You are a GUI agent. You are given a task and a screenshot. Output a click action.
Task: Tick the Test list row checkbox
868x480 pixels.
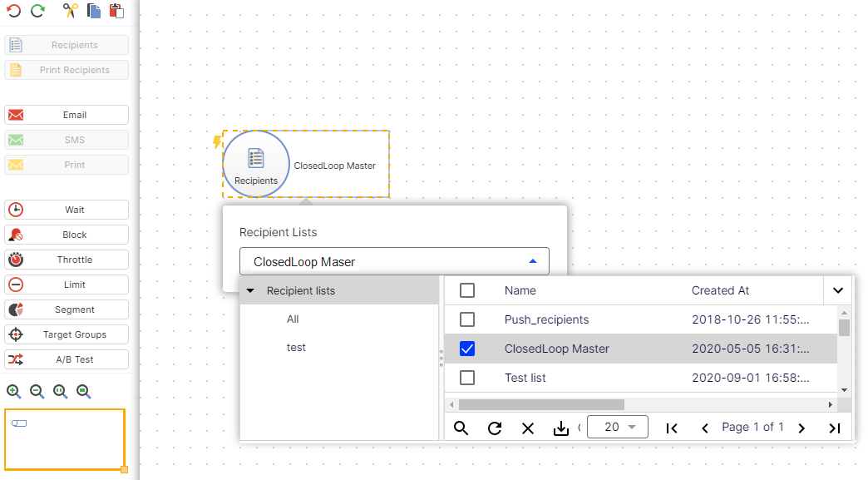coord(467,378)
